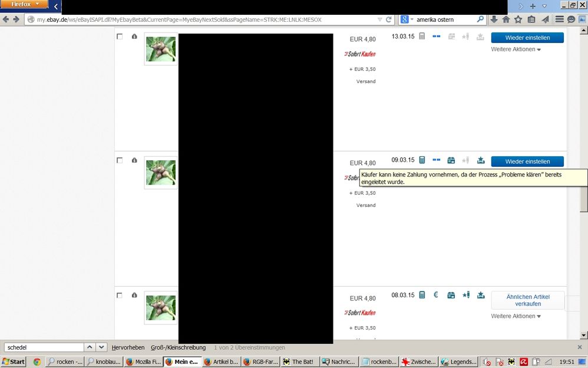Tick the checkbox for the 09.03.15 item
The height and width of the screenshot is (368, 588).
(x=120, y=160)
